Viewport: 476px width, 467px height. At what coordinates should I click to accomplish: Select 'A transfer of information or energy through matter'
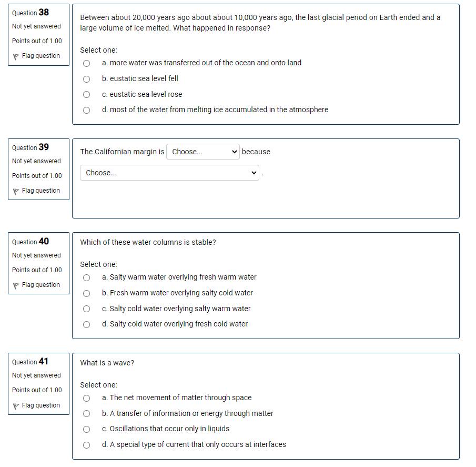tap(86, 413)
